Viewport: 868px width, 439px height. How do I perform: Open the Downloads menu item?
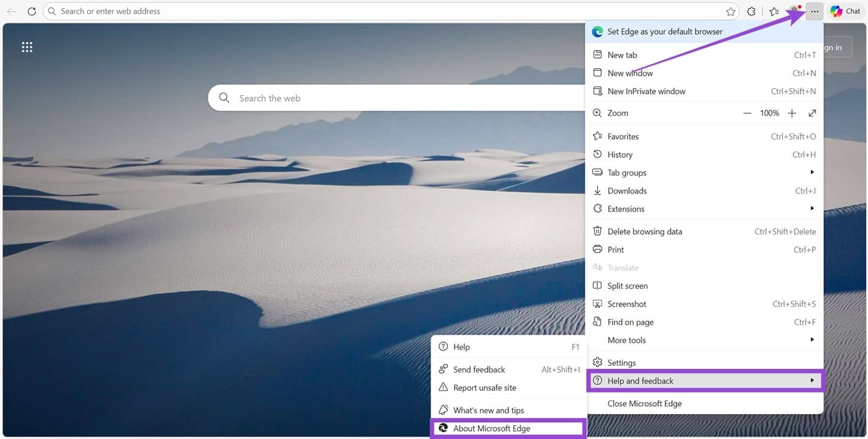click(x=627, y=191)
